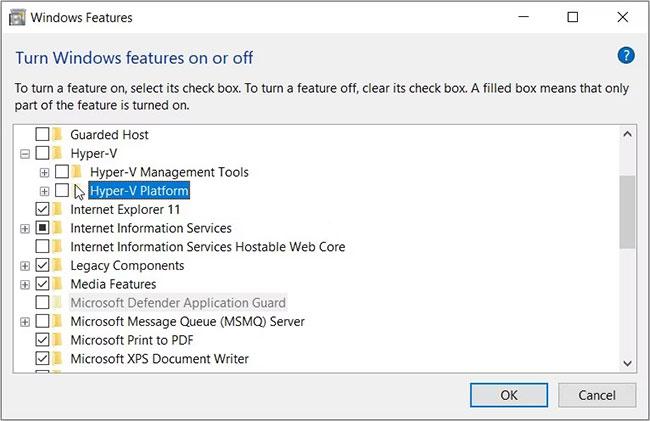Viewport: 650px width, 421px height.
Task: Click the scrollbar down arrow in features list
Action: point(627,362)
